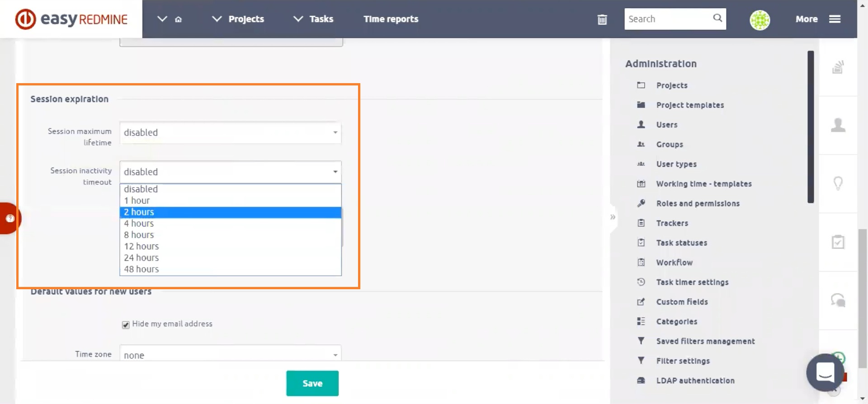Image resolution: width=868 pixels, height=404 pixels.
Task: Click the Categories list icon
Action: 641,321
